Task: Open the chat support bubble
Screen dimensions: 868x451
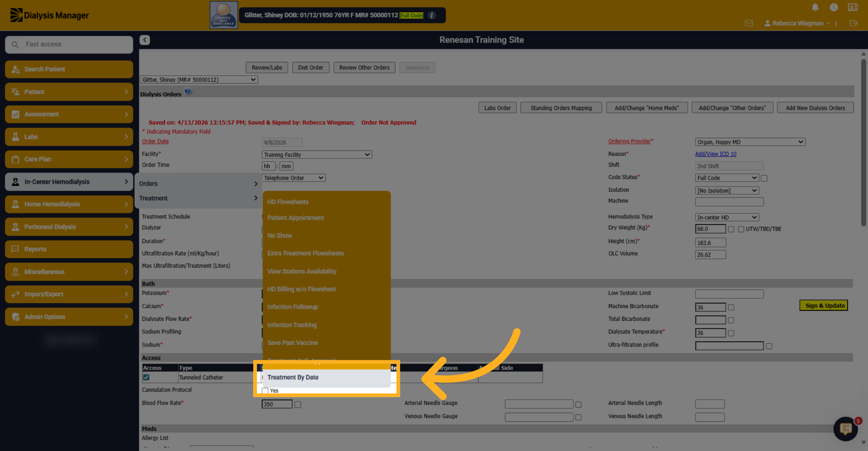Action: coord(846,429)
